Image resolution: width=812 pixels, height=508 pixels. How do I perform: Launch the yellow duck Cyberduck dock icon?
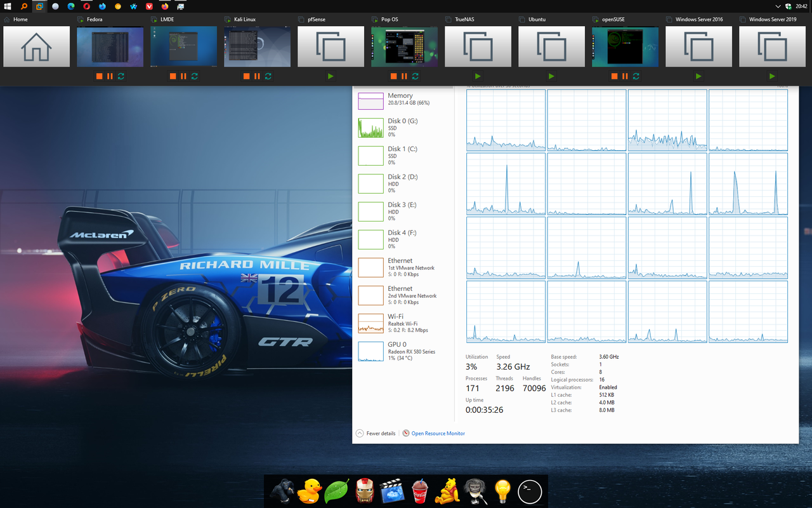tap(310, 491)
